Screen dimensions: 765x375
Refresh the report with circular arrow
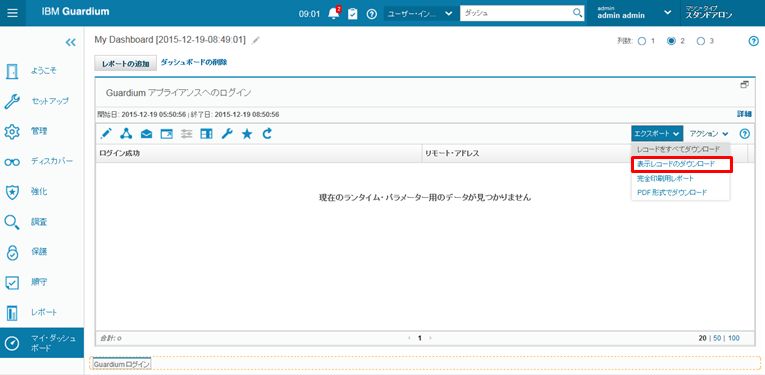click(x=267, y=133)
